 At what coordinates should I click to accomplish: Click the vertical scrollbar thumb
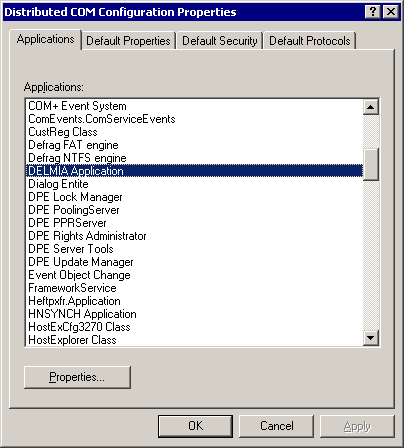pos(371,164)
